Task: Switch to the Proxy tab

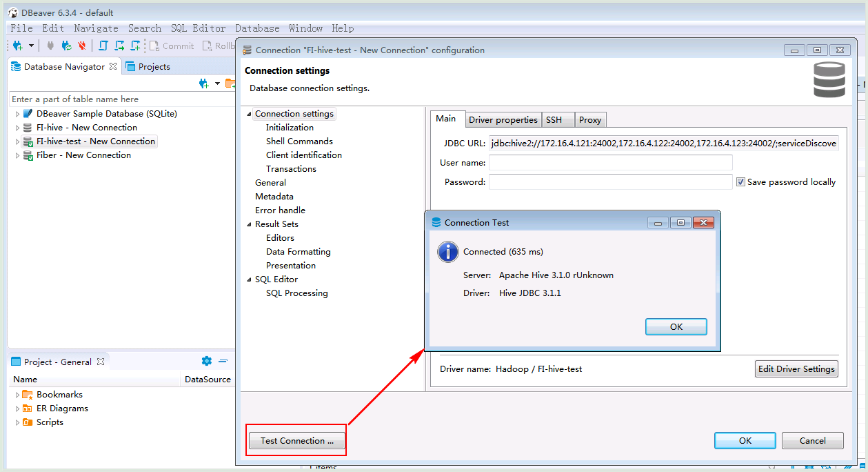Action: coord(590,120)
